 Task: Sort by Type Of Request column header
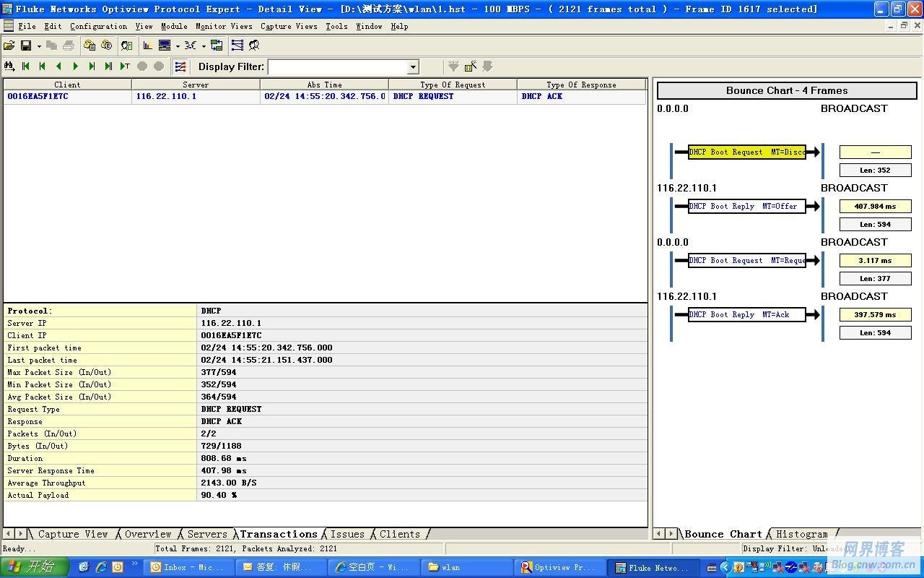(x=453, y=85)
